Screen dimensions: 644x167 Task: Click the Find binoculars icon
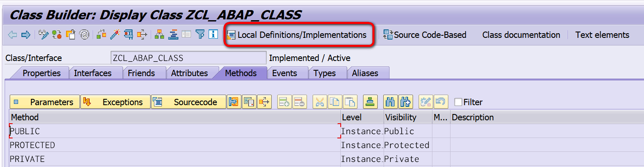(x=390, y=102)
